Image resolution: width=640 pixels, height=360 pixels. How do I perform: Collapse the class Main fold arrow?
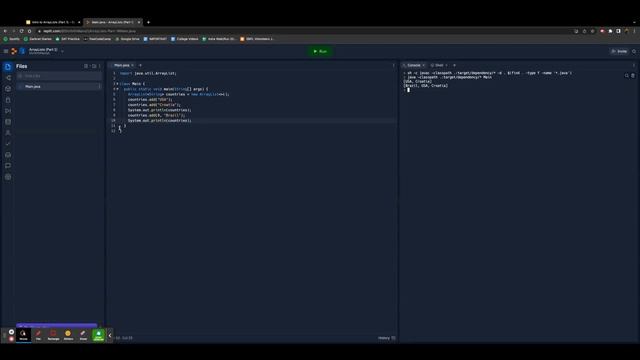pyautogui.click(x=118, y=84)
